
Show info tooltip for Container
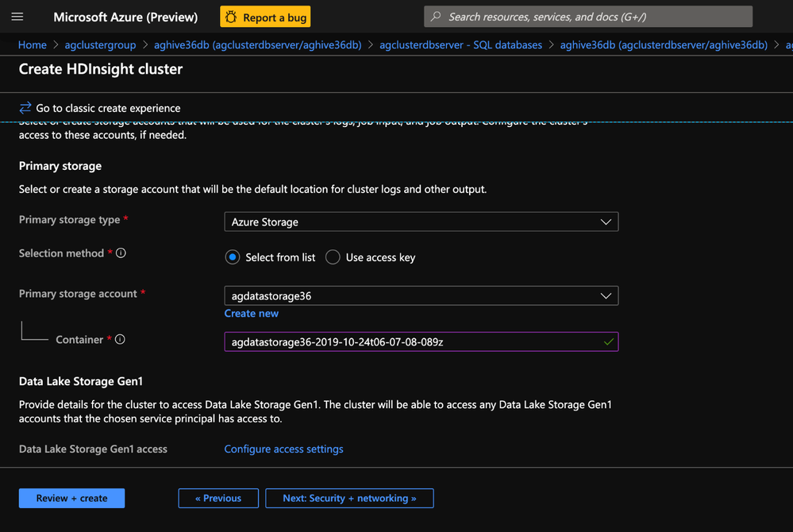coord(120,339)
